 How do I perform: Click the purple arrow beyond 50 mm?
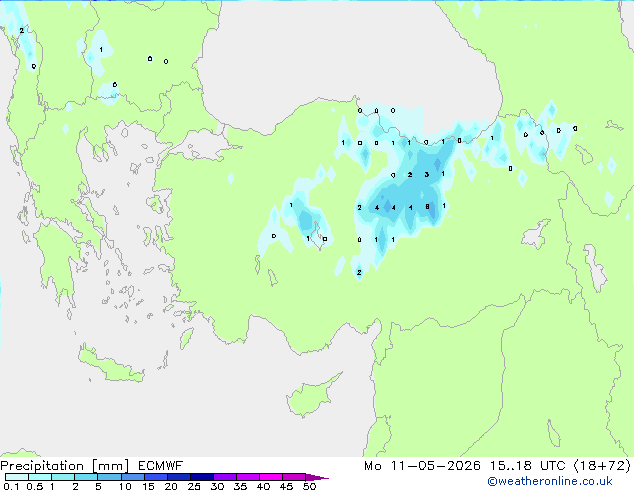click(x=317, y=477)
